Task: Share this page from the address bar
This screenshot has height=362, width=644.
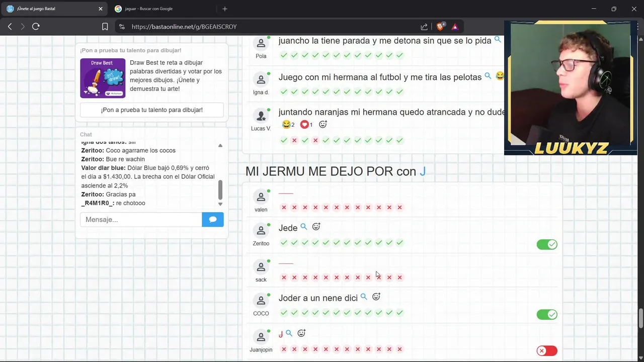Action: (x=424, y=27)
